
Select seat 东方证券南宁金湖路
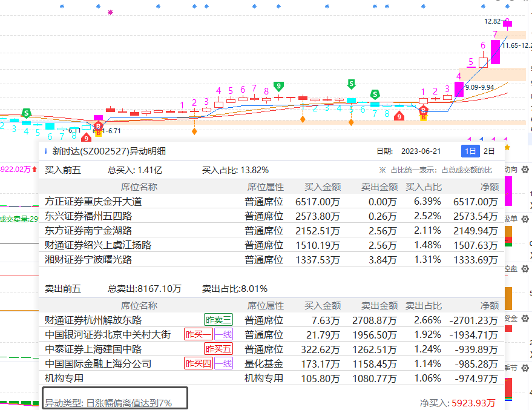(88, 231)
